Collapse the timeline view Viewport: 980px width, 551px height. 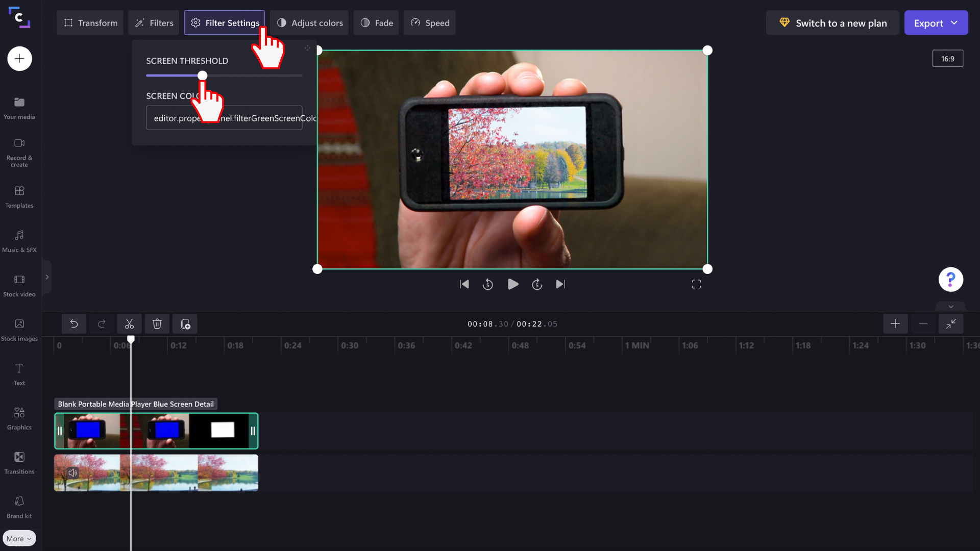951,323
